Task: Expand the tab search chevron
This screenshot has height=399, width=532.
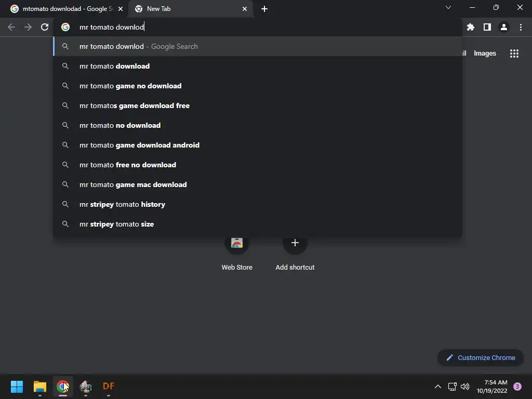Action: click(448, 7)
